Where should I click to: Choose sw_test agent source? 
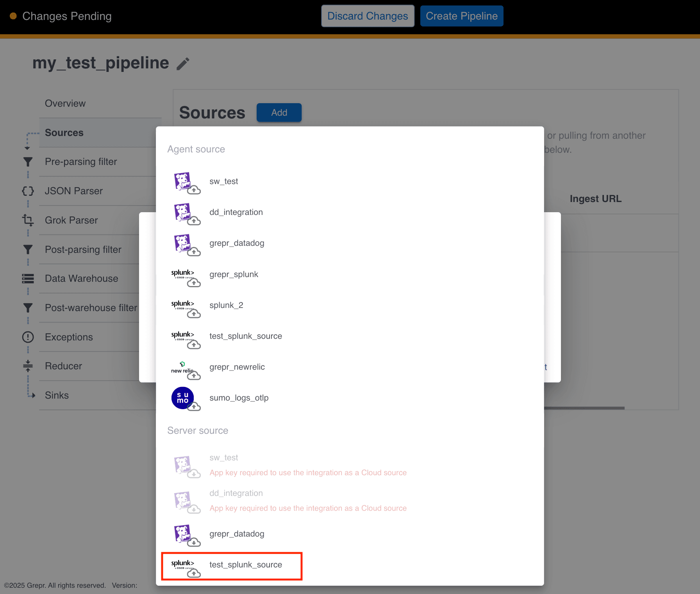[x=350, y=181]
